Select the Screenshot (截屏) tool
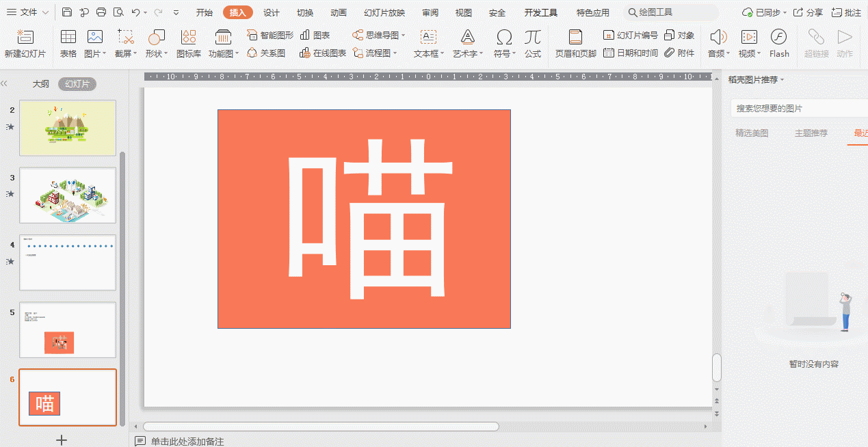The height and width of the screenshot is (447, 868). (x=126, y=37)
